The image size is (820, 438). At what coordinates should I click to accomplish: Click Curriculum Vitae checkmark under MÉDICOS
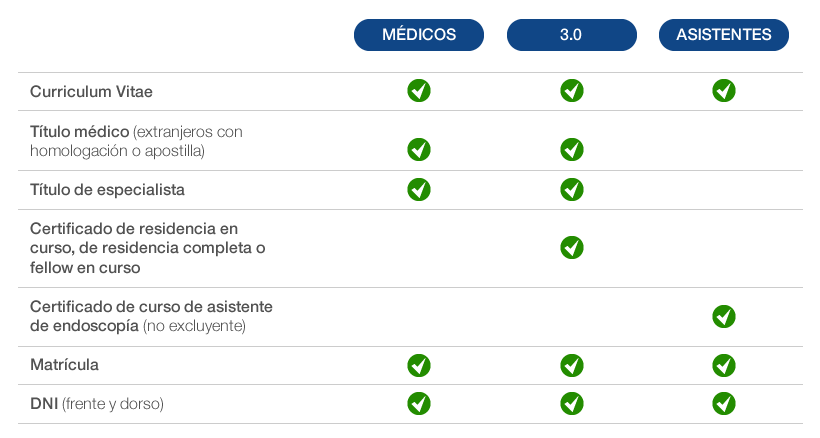419,91
